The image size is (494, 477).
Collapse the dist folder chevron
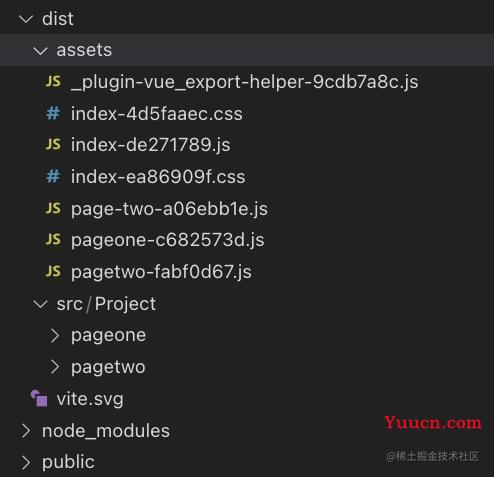26,19
